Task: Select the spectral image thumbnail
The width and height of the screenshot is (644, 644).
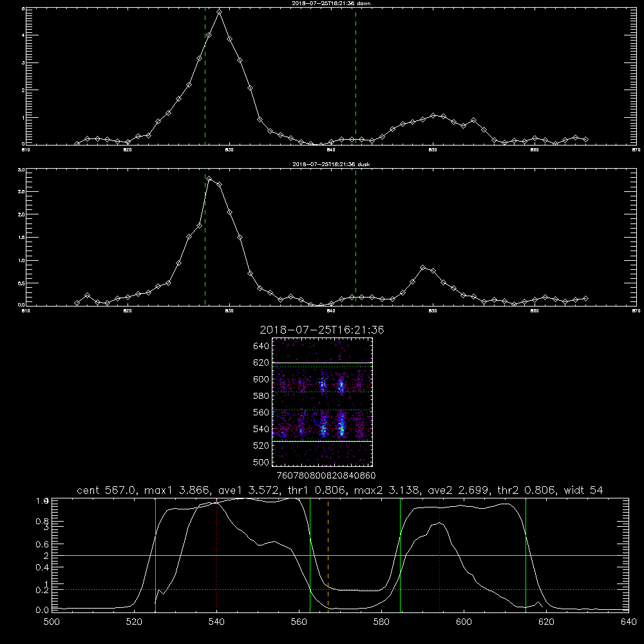Action: (323, 402)
